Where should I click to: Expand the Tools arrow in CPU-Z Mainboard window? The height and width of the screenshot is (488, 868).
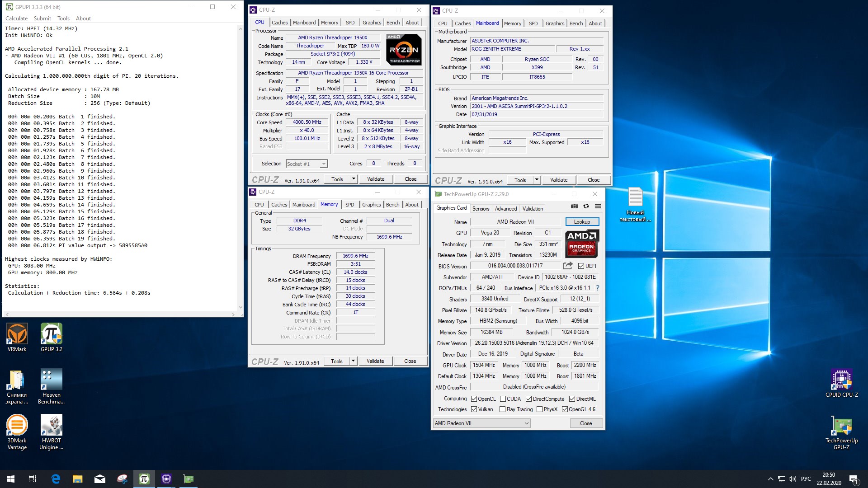(537, 180)
